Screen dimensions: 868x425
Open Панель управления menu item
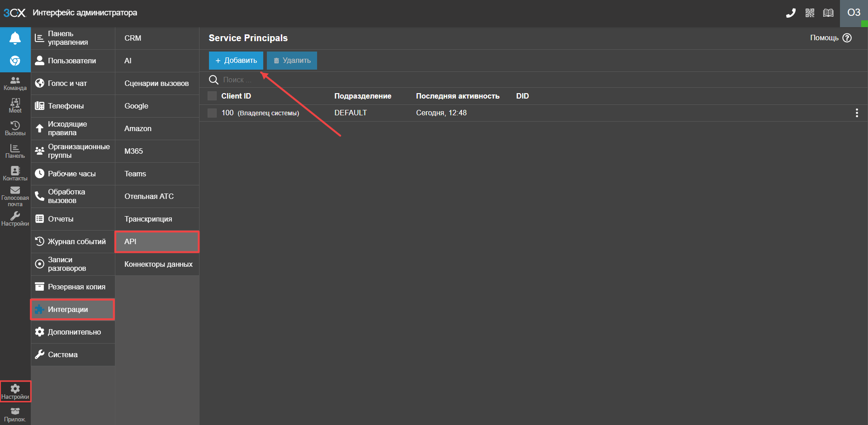73,38
